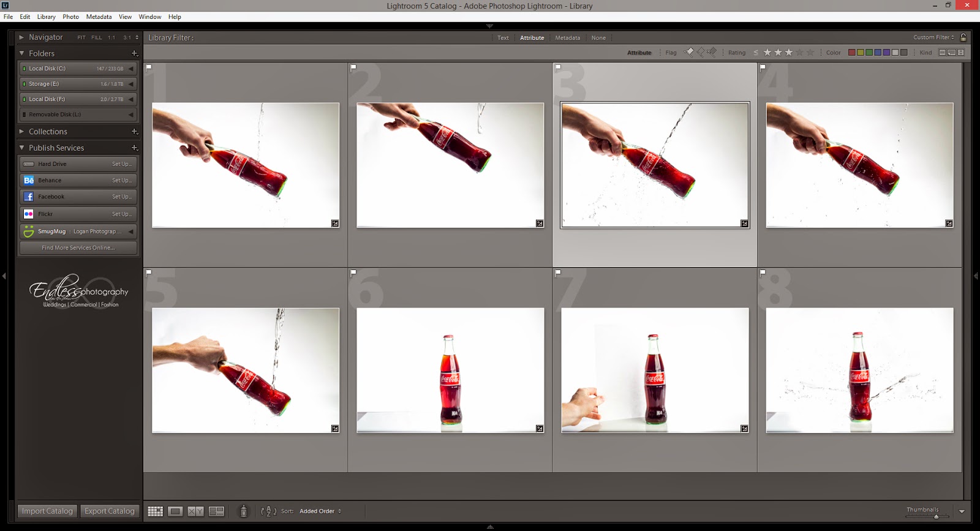This screenshot has width=980, height=531.
Task: Click the Import Catalog button
Action: (x=47, y=511)
